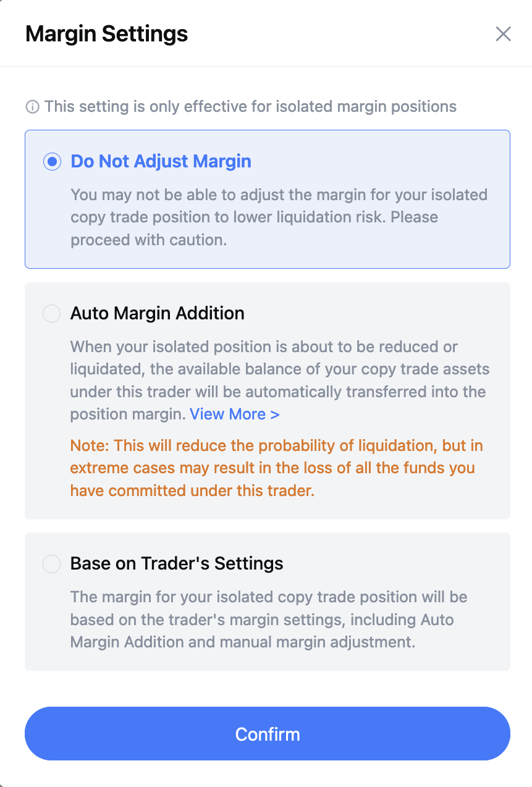Screen dimensions: 532x787
Task: Click the Do Not Adjust Margin description text
Action: [x=279, y=217]
